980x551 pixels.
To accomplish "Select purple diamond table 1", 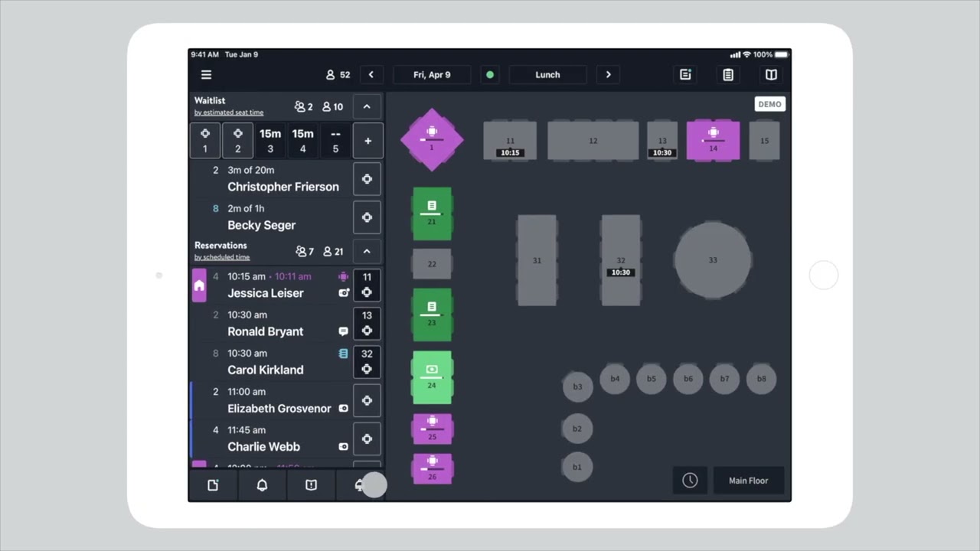I will (432, 139).
